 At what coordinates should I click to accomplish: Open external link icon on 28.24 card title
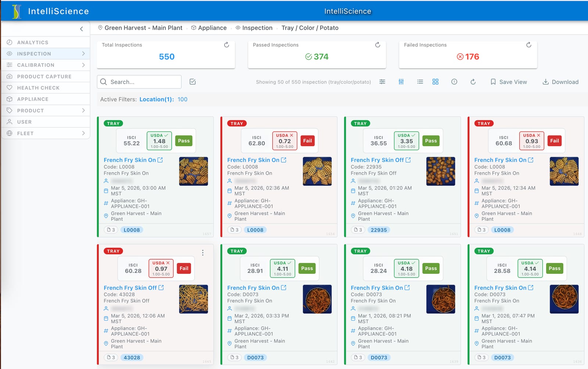click(407, 288)
